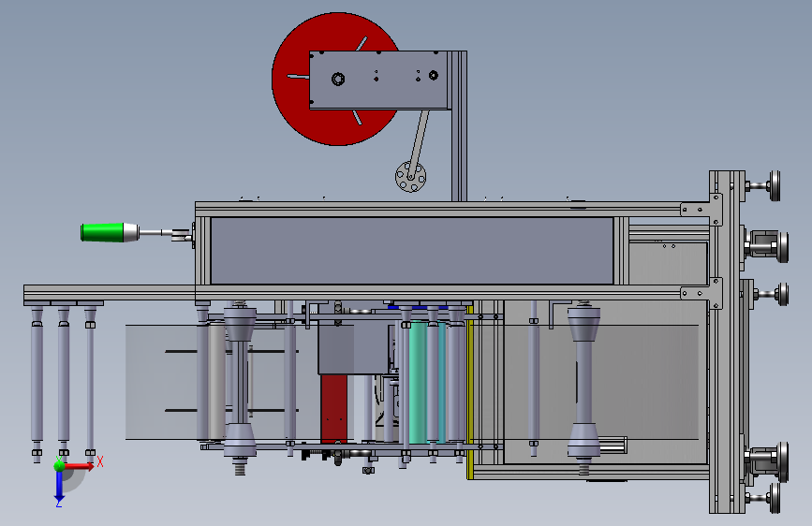Select the teal vertical roller
812x526 pixels.
418,383
